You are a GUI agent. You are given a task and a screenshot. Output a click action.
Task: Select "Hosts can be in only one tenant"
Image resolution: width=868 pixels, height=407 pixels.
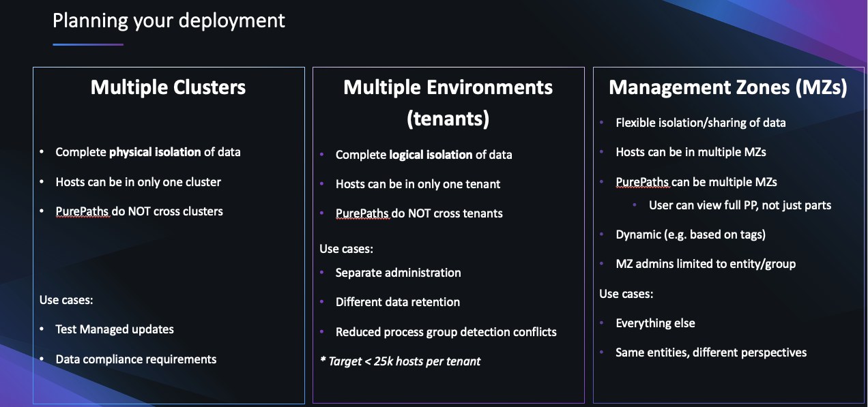click(x=418, y=184)
